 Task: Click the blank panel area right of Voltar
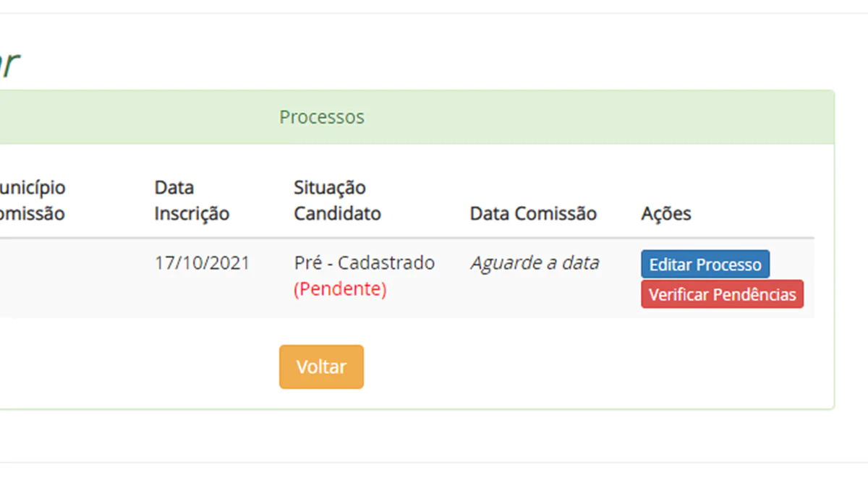point(579,367)
